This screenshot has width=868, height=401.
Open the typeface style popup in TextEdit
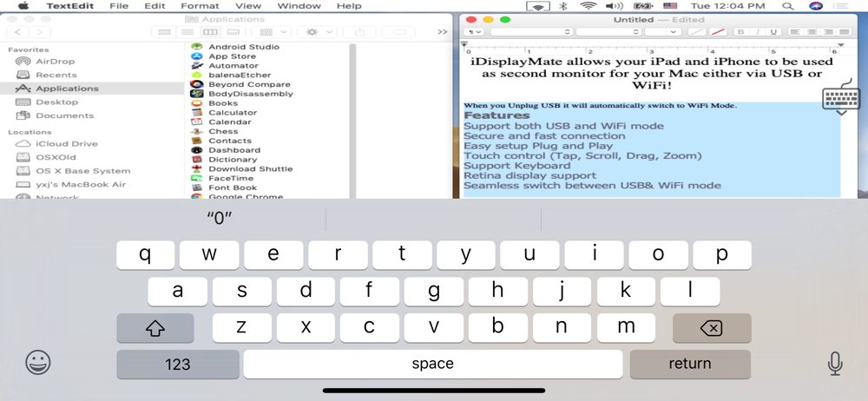point(608,32)
